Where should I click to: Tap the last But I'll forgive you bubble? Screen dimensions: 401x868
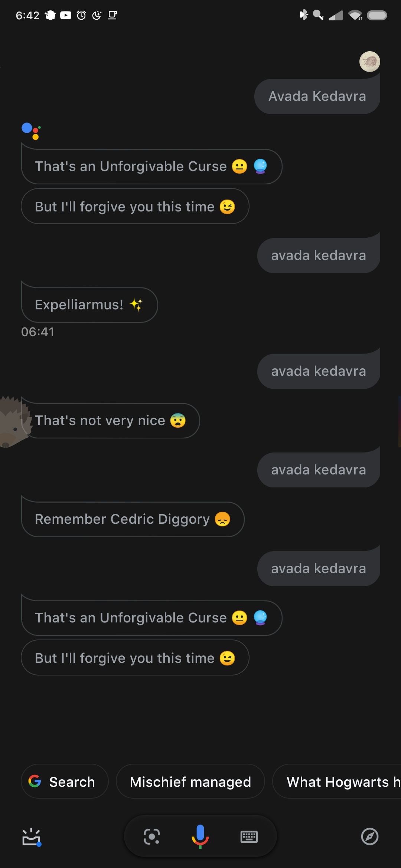pyautogui.click(x=135, y=658)
